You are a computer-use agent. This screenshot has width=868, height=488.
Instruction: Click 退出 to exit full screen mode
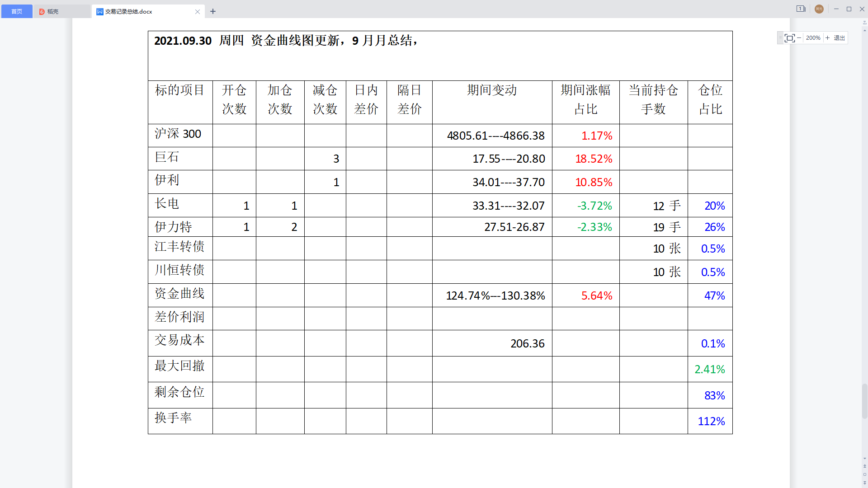click(x=840, y=38)
